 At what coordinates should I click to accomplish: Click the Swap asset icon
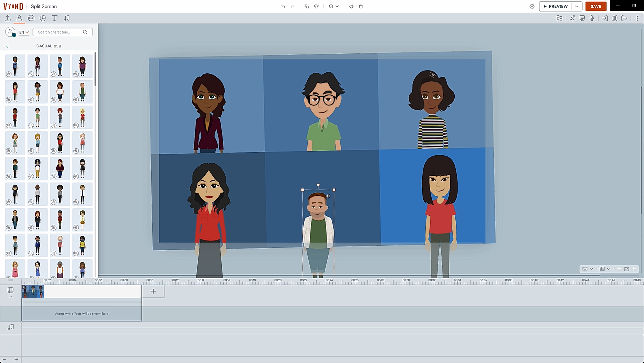click(559, 18)
